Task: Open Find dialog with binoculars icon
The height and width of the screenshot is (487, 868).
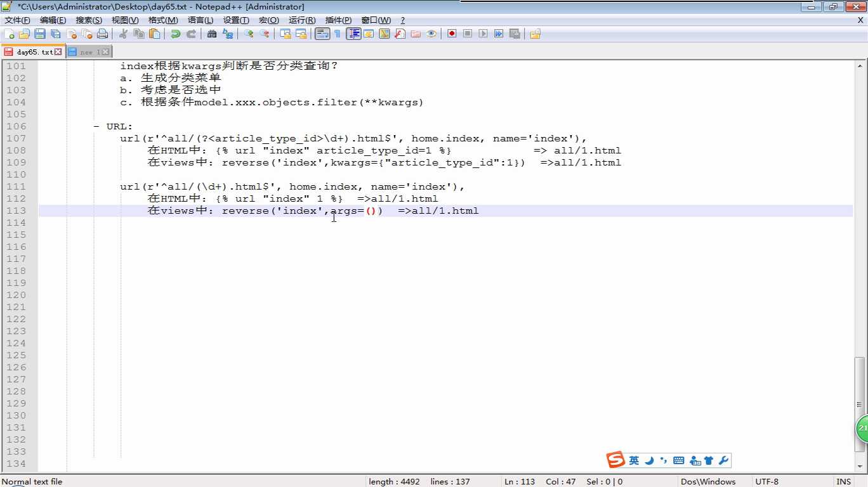Action: tap(212, 34)
